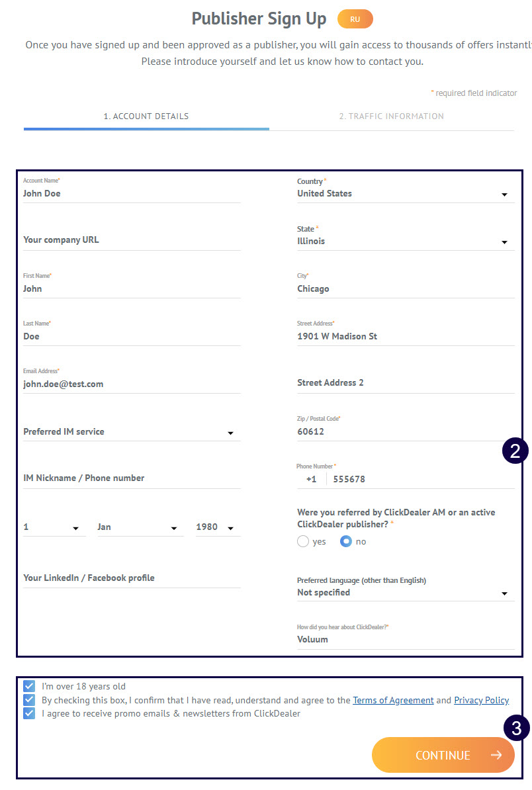Click the Your company URL field
This screenshot has width=532, height=790.
[131, 240]
